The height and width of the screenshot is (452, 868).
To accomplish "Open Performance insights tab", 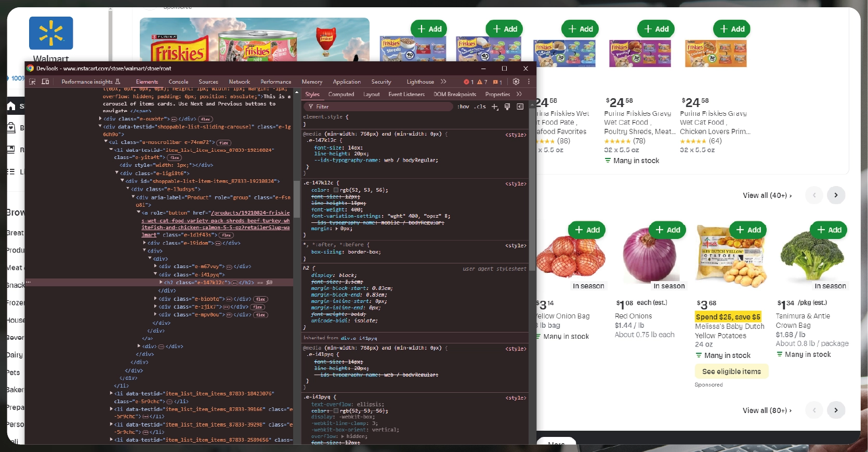I will click(x=90, y=82).
